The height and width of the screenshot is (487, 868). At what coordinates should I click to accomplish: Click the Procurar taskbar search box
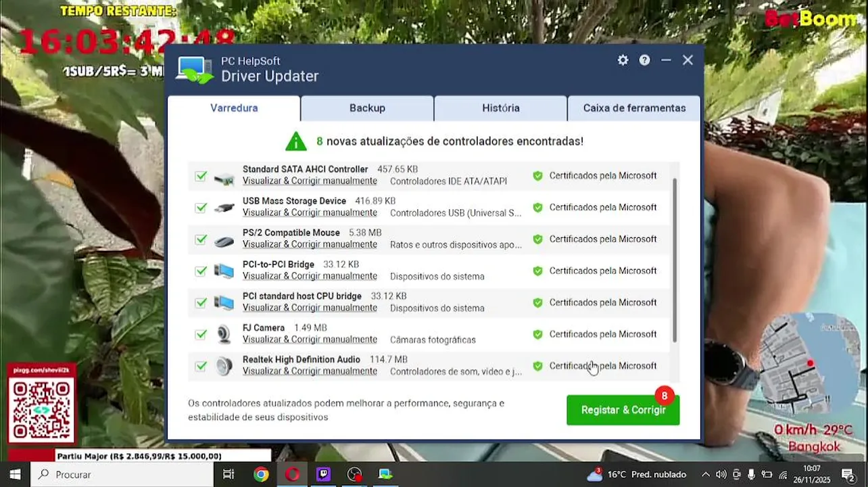[122, 474]
